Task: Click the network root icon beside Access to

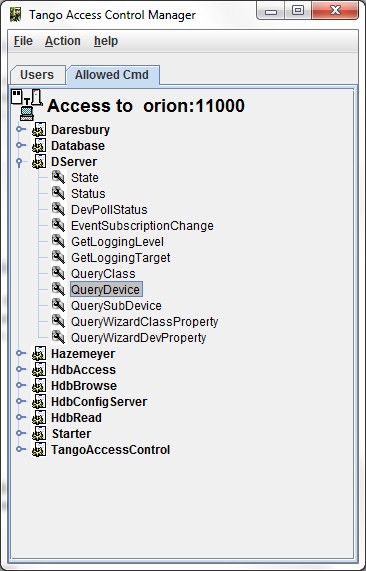Action: 27,105
